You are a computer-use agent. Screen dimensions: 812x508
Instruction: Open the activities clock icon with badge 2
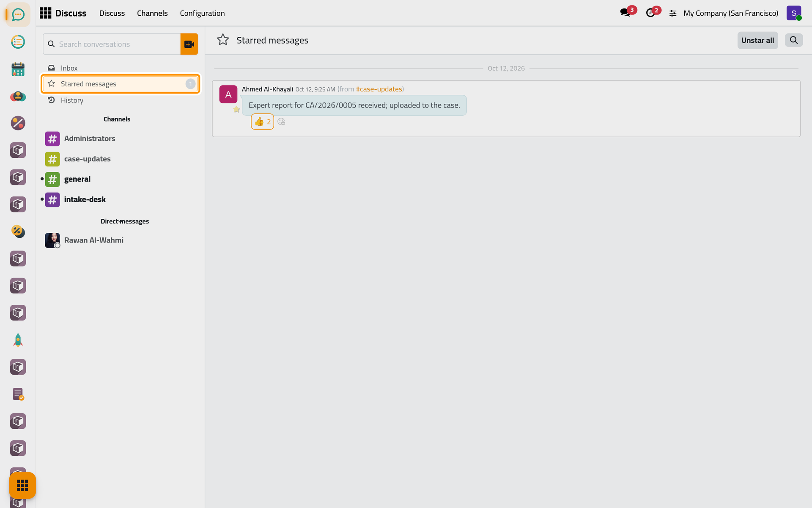(650, 13)
